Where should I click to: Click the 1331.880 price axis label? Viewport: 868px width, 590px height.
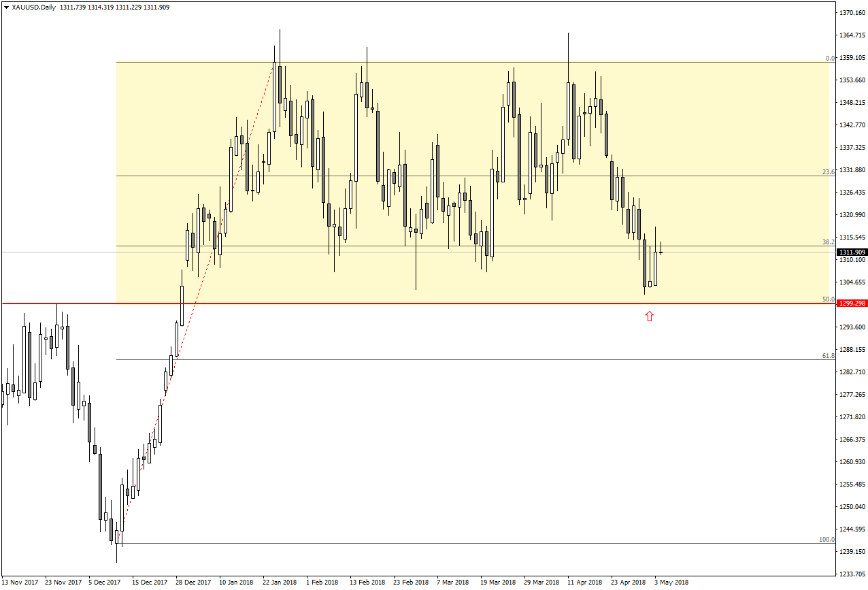[x=852, y=170]
